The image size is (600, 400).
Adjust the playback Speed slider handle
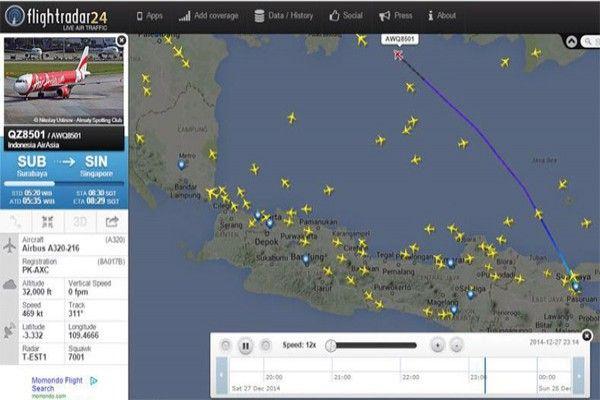pos(330,346)
